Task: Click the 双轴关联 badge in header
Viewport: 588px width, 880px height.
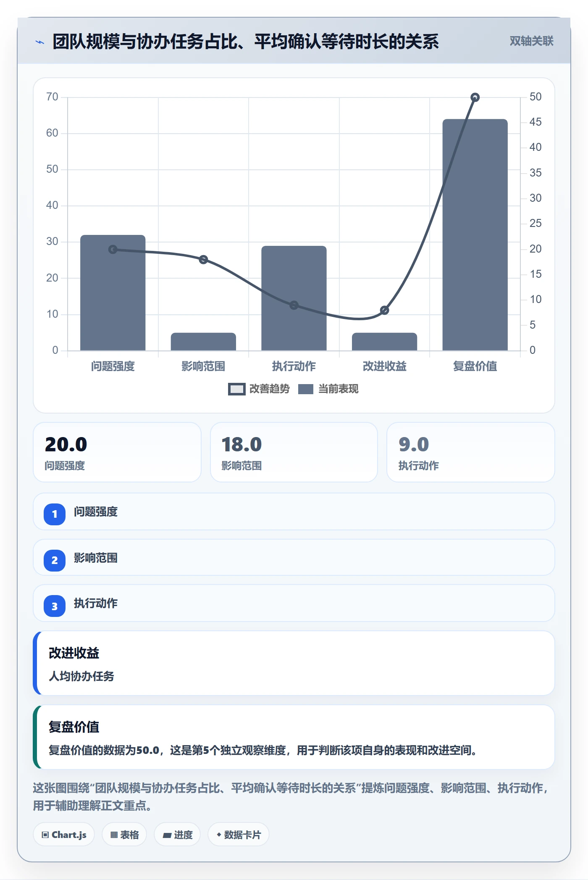Action: 531,41
